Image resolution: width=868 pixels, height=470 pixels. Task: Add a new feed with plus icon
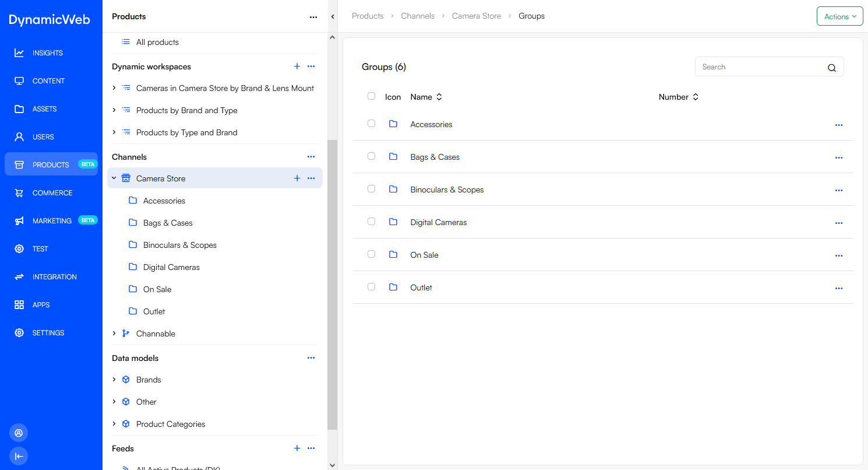pos(297,448)
